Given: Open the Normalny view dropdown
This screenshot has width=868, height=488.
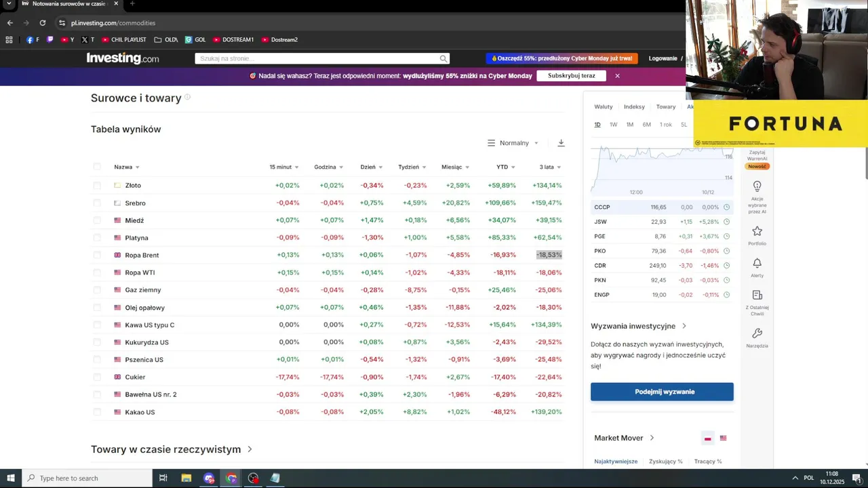Looking at the screenshot, I should point(513,143).
